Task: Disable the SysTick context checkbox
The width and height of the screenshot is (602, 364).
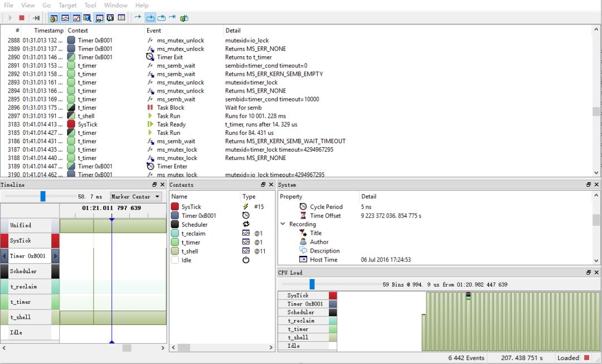Action: pos(173,206)
